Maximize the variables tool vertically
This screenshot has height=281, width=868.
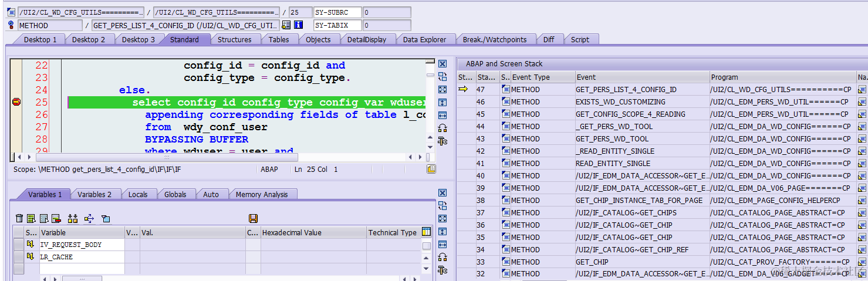coord(443,231)
